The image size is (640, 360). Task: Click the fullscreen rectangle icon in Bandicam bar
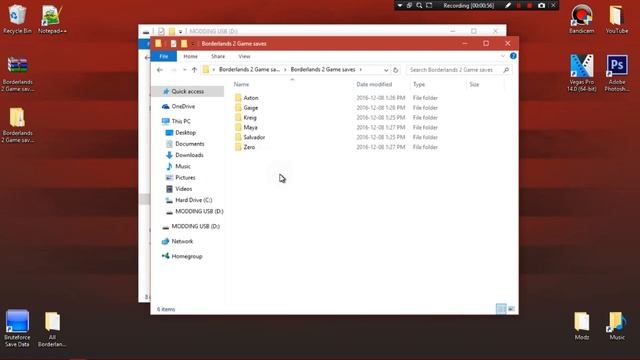tap(429, 5)
